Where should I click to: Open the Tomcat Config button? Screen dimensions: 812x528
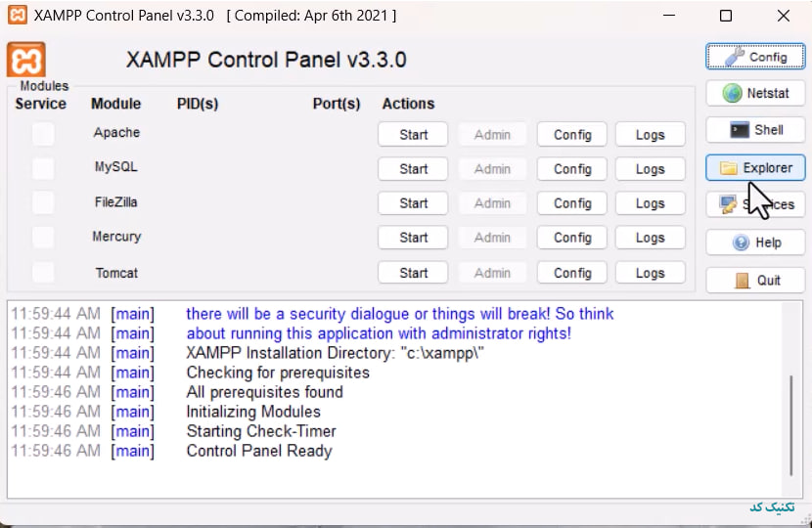click(572, 273)
